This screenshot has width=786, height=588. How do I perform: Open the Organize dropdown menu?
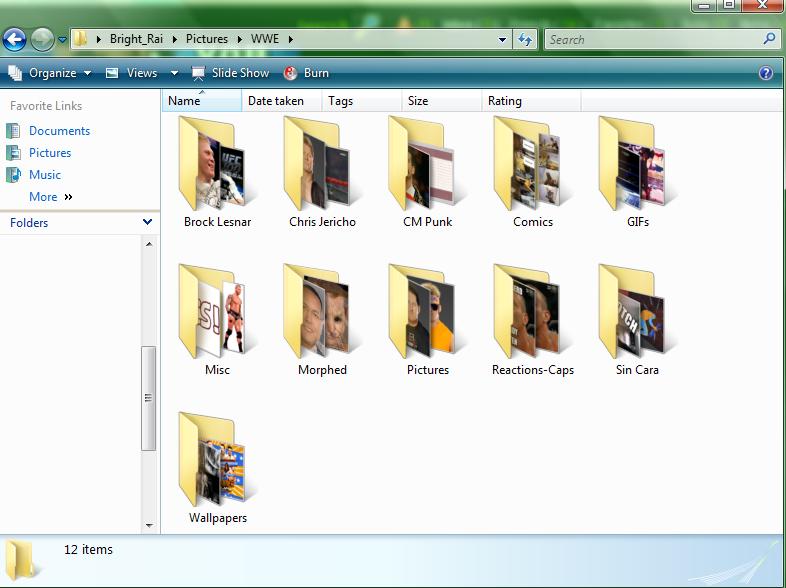coord(50,73)
